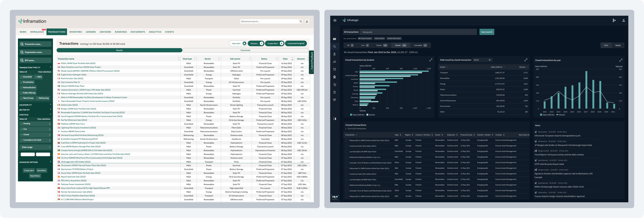Open the money bag sidebar icon
Screen dimensions: 644x218
335,54
